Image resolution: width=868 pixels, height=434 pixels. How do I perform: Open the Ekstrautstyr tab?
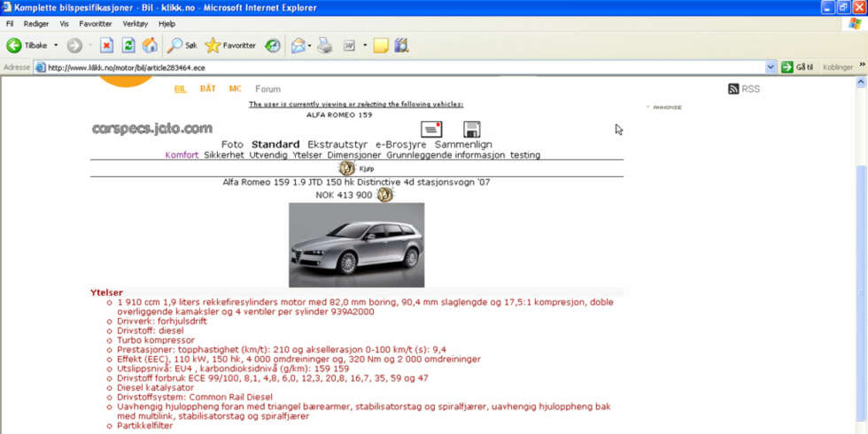pos(337,144)
